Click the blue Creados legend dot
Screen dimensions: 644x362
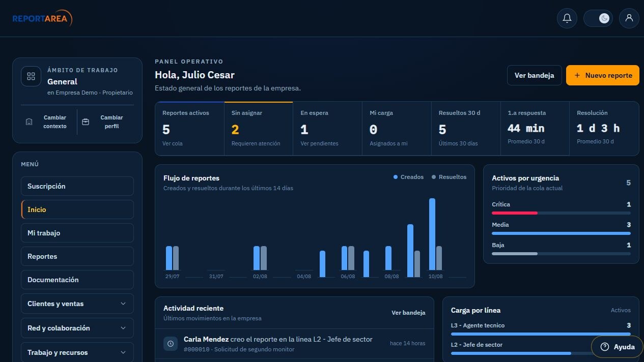tap(396, 177)
